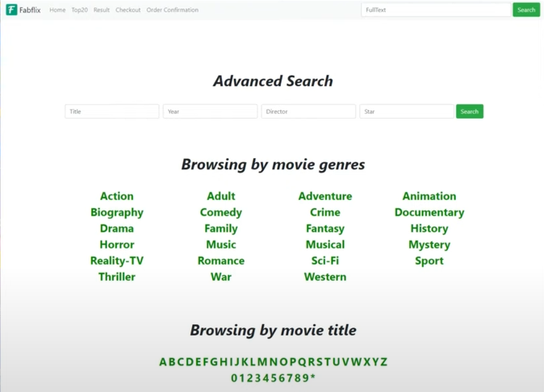Viewport: 544px width, 392px height.
Task: Browse the Comedy genre
Action: (x=221, y=212)
